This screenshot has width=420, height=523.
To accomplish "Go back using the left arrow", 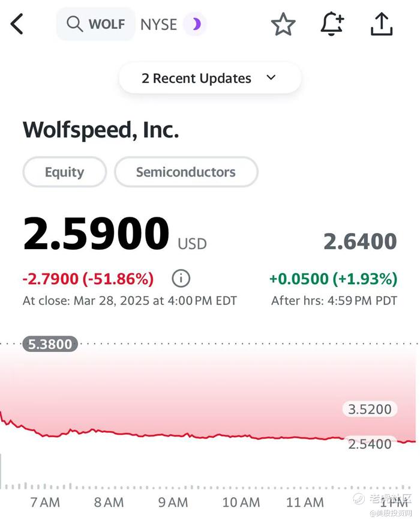I will 17,25.
